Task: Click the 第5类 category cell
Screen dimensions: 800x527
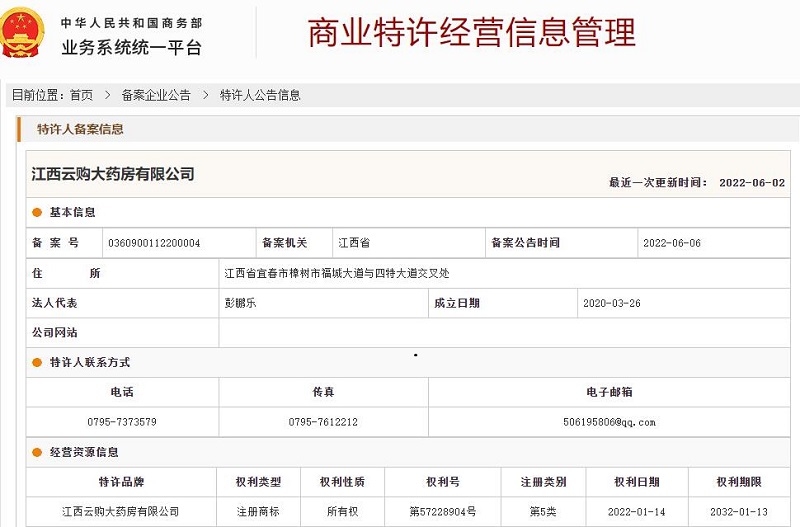Action: [543, 511]
